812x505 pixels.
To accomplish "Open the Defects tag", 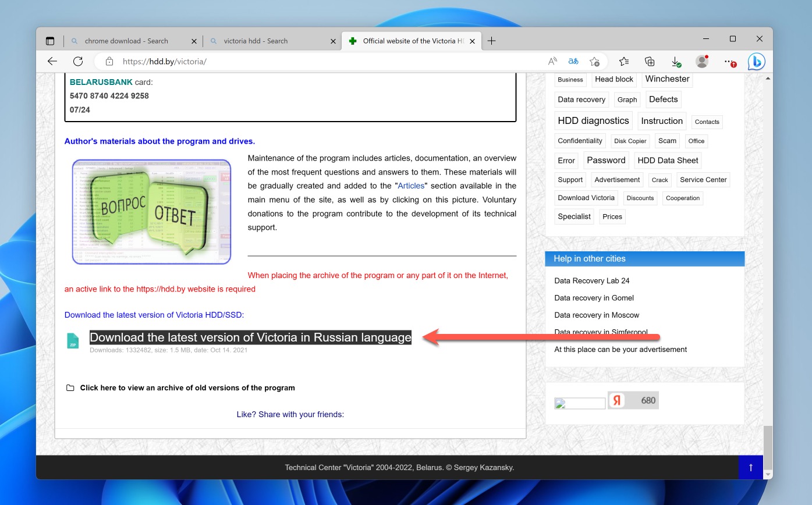I will coord(663,99).
